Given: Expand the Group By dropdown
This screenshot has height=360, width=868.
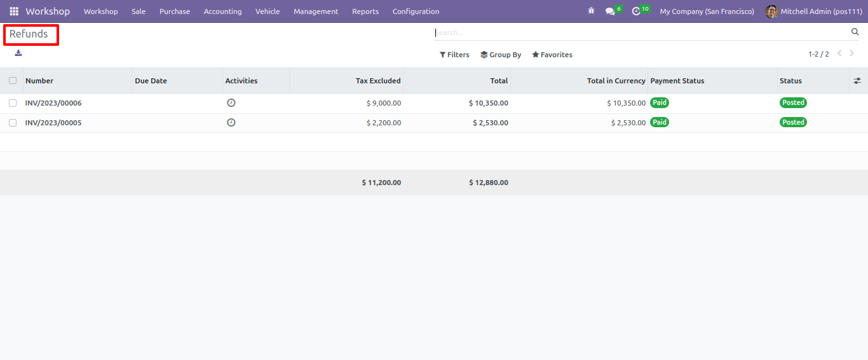Looking at the screenshot, I should [x=501, y=55].
